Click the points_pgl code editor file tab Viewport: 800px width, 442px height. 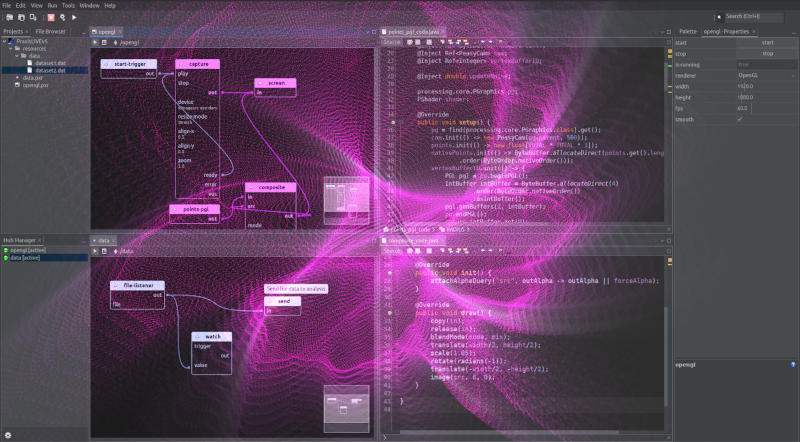click(413, 32)
